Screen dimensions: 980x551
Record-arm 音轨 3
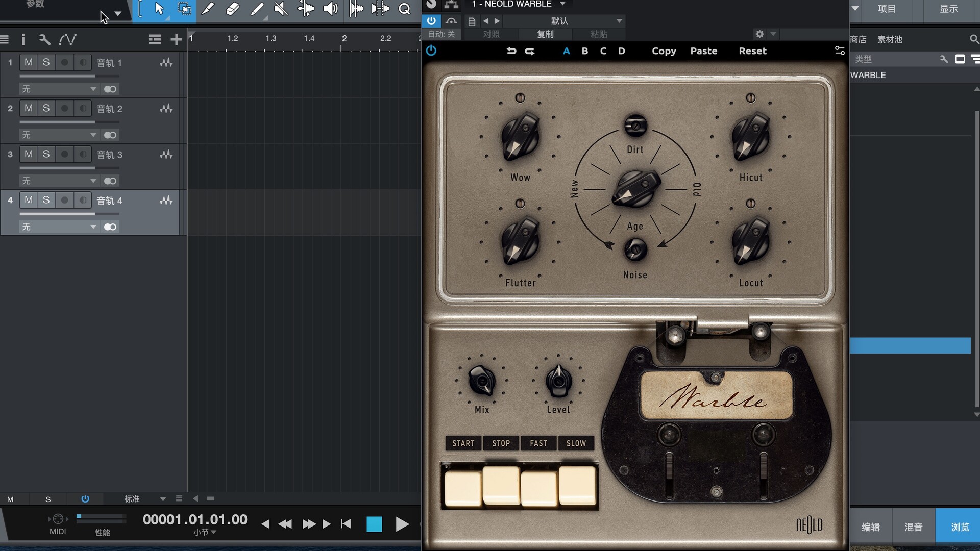64,154
